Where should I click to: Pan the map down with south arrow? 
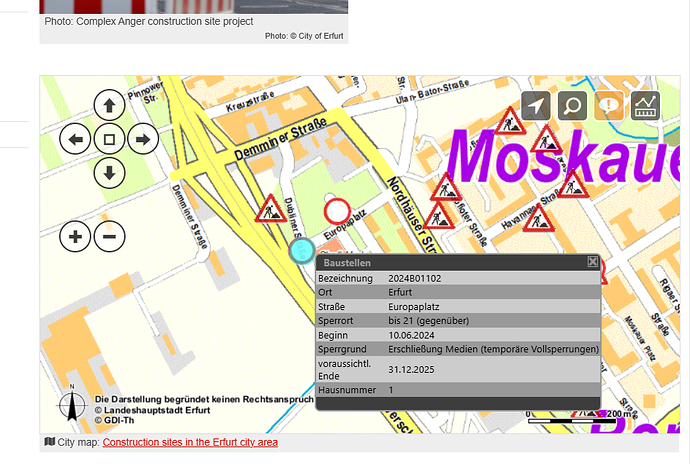coord(109,172)
